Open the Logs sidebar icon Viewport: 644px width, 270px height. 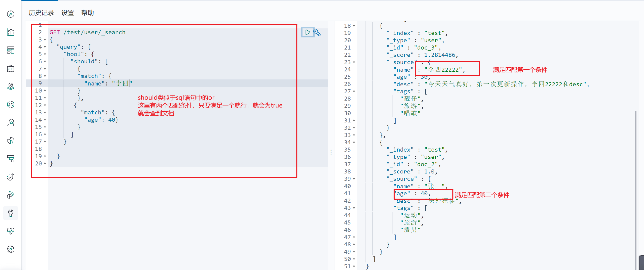point(11,141)
